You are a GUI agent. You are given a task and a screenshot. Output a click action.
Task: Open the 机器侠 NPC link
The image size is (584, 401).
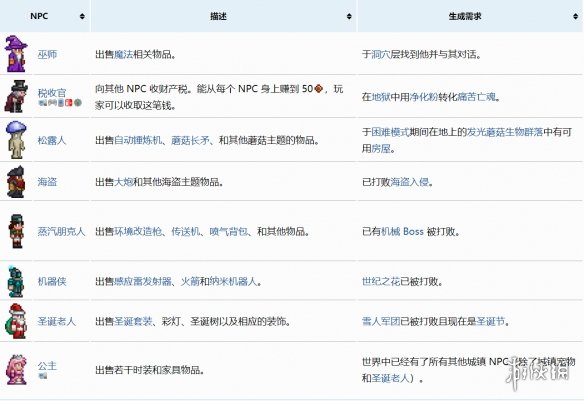click(x=52, y=281)
